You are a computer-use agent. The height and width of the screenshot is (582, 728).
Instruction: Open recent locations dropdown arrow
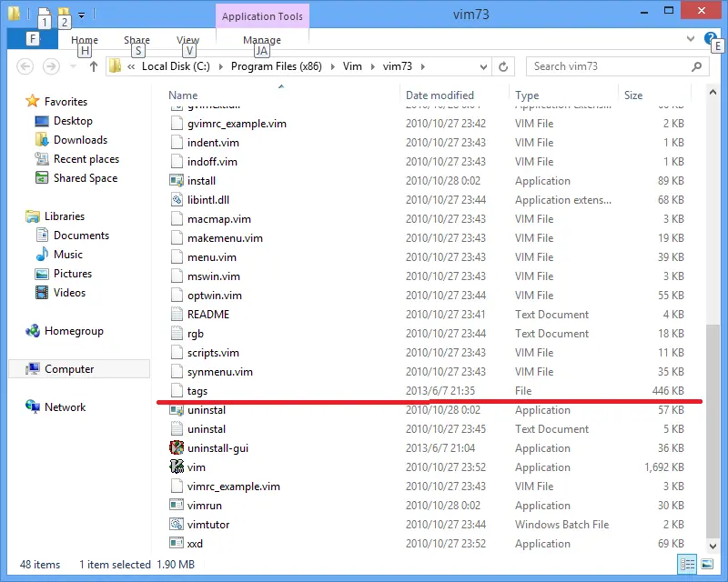[x=73, y=66]
